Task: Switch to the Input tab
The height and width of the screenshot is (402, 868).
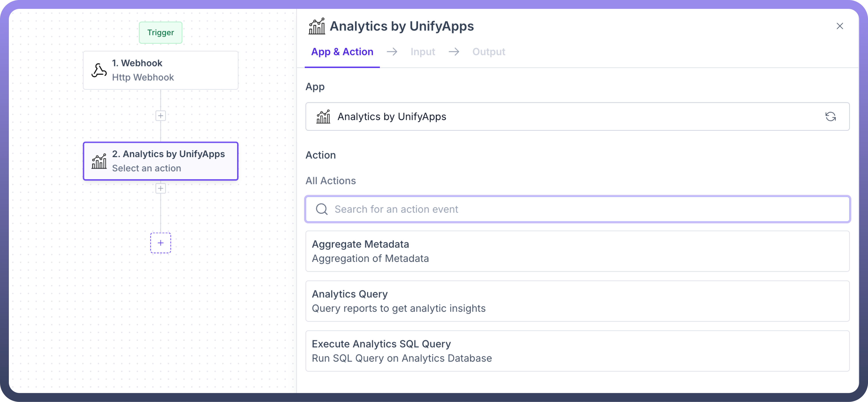Action: (422, 52)
